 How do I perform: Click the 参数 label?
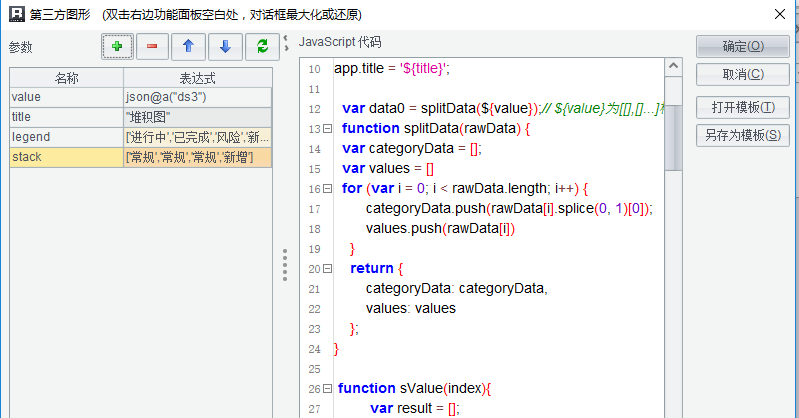(20, 47)
